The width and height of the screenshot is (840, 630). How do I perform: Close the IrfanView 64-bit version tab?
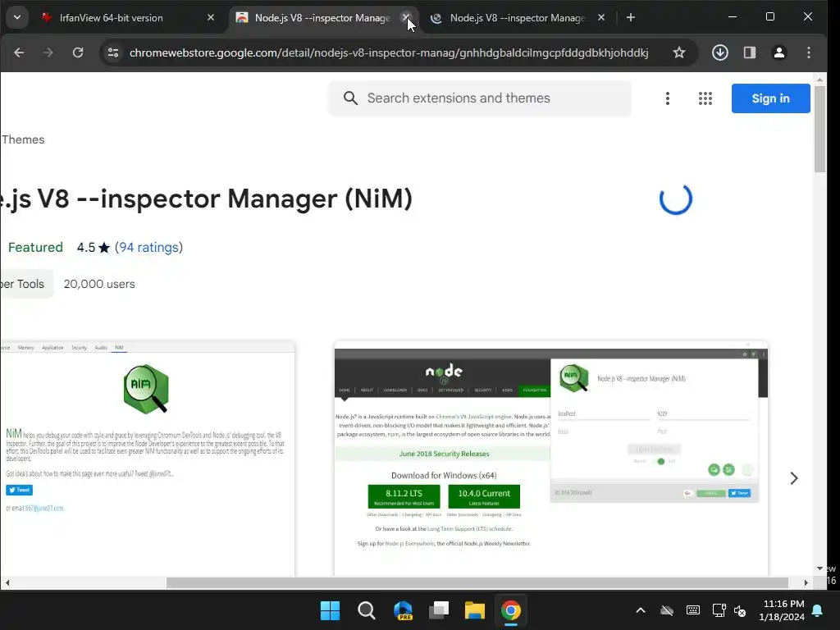coord(211,18)
